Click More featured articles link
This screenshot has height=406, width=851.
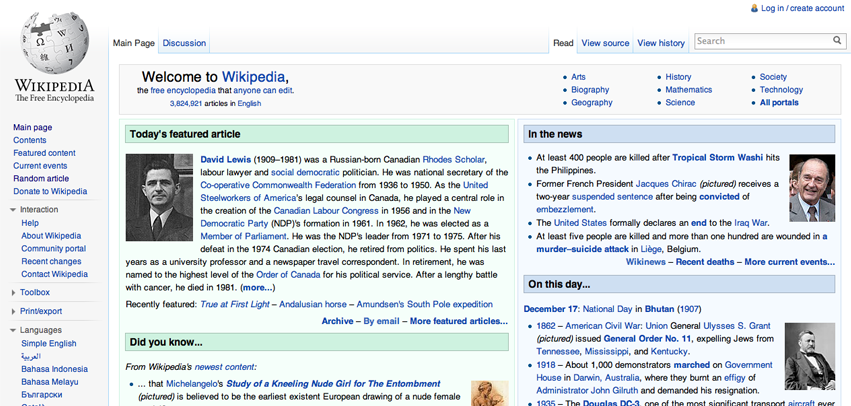(x=459, y=321)
